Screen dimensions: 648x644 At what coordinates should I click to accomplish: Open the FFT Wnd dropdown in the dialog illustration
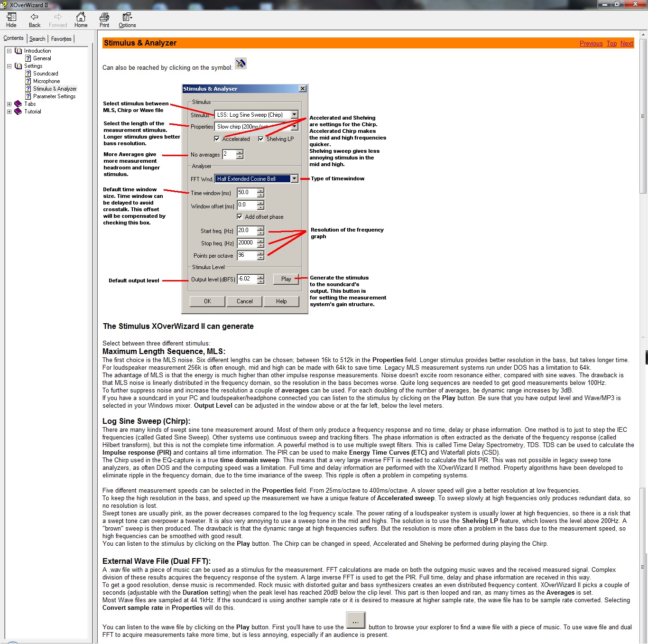(294, 179)
